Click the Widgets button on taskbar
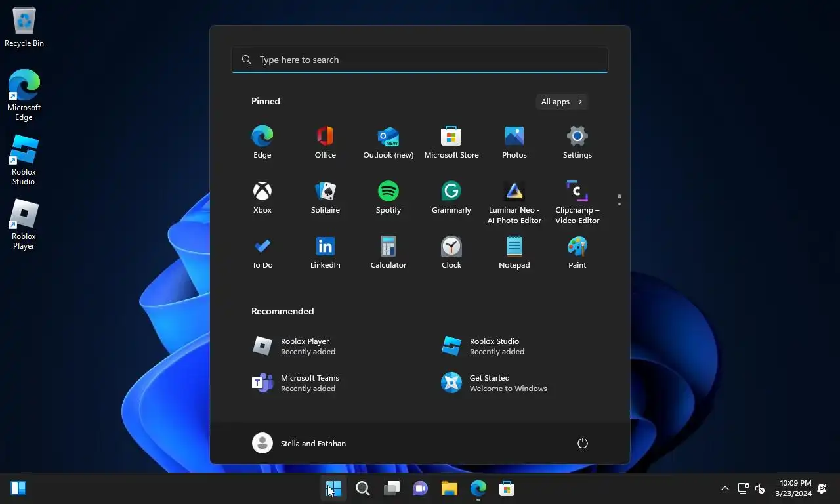Image resolution: width=840 pixels, height=504 pixels. click(x=18, y=488)
